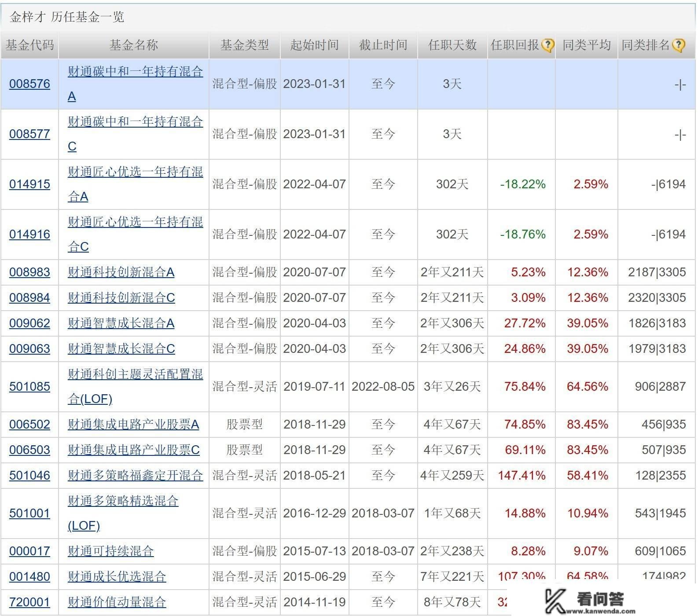Open fund code 006502 link
The width and height of the screenshot is (698, 616).
point(29,424)
